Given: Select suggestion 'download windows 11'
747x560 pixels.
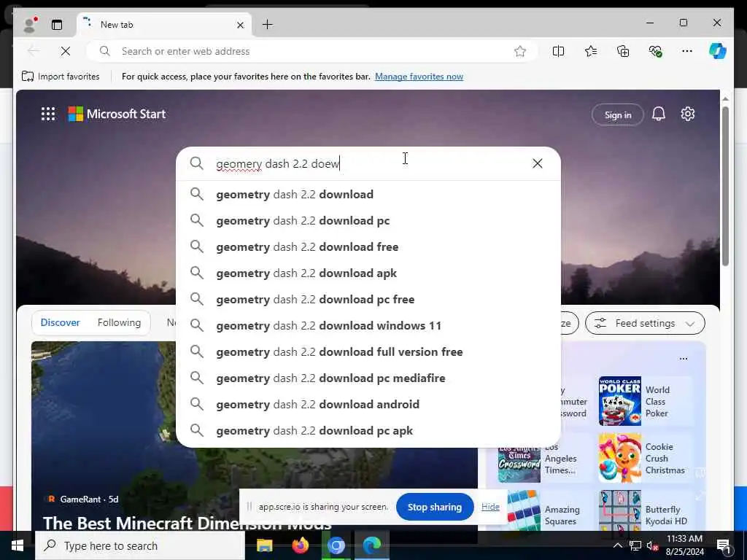Looking at the screenshot, I should tap(368, 325).
